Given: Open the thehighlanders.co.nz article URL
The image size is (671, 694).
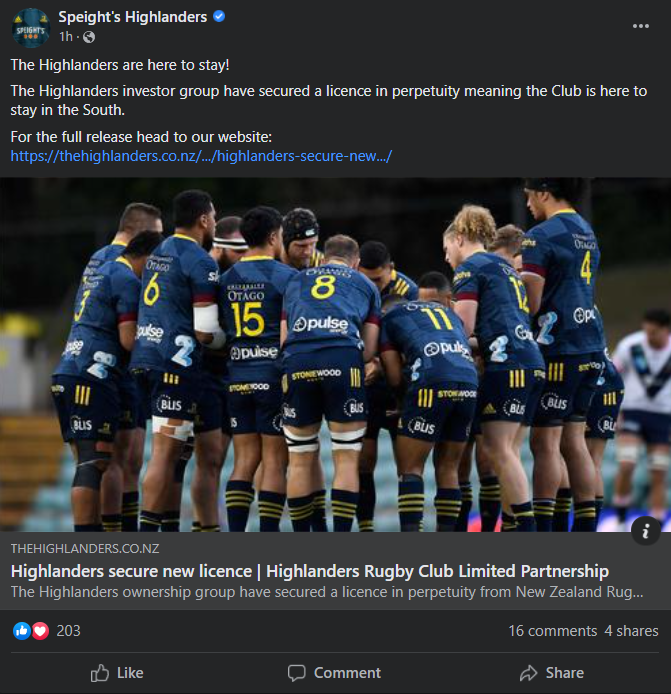Looking at the screenshot, I should pos(201,156).
